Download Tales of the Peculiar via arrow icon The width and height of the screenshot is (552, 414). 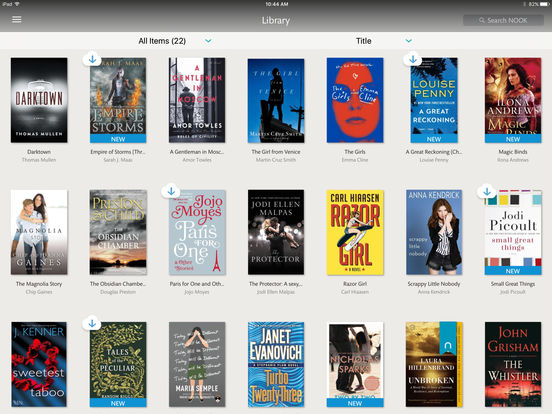pos(92,323)
